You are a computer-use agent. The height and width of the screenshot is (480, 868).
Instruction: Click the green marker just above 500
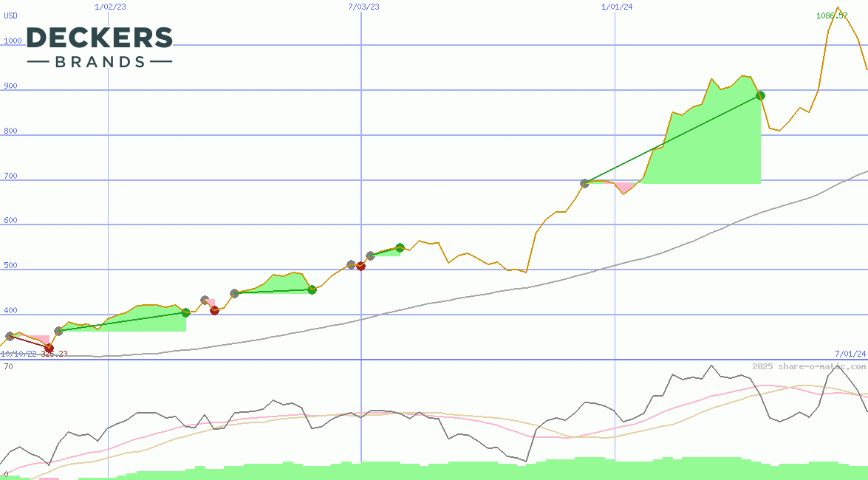coord(400,247)
